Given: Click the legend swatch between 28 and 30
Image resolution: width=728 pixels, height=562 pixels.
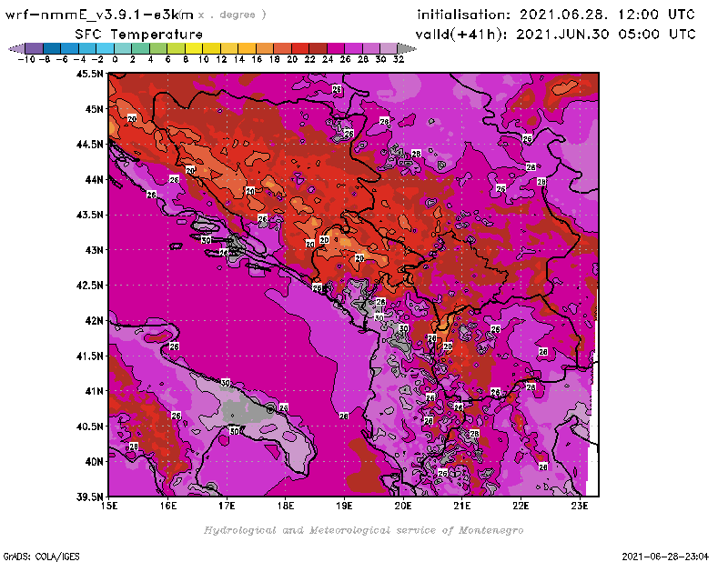Looking at the screenshot, I should 371,48.
